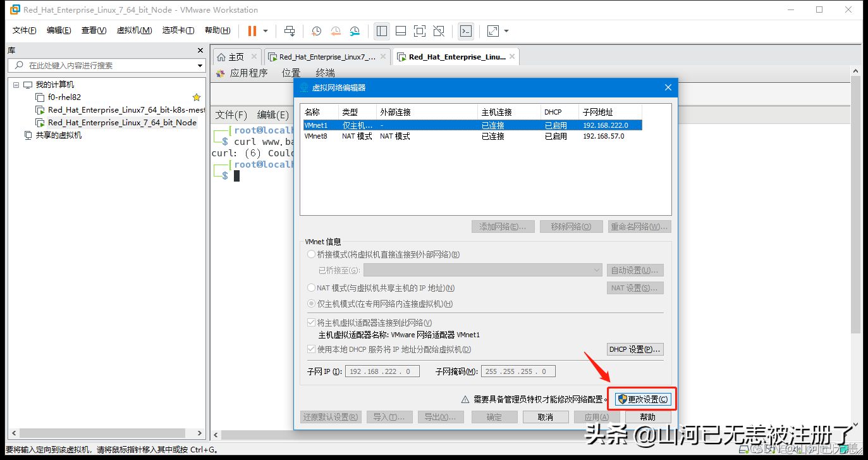
Task: Close the Red_Hat_Enterprise_Linux7_... tab
Action: click(383, 57)
